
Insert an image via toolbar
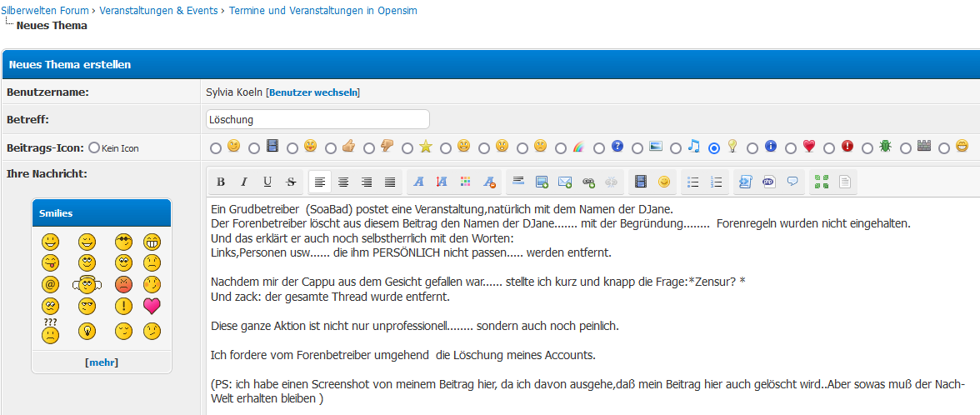pos(542,182)
